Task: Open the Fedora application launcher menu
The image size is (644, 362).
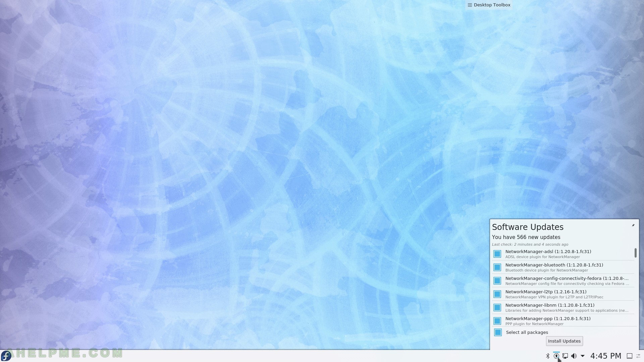Action: tap(6, 356)
